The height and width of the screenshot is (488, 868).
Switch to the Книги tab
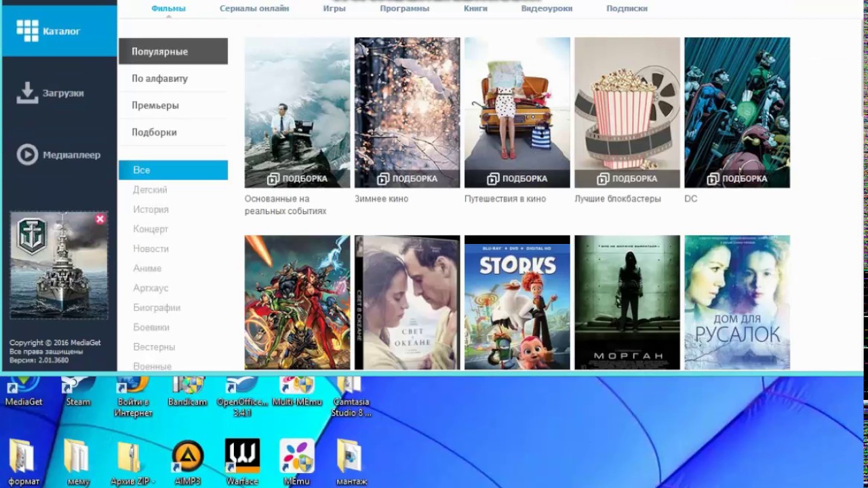coord(476,9)
